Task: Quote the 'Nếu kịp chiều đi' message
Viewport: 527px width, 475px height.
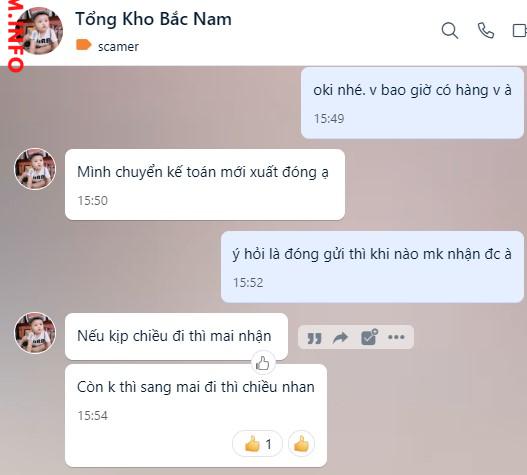Action: tap(314, 338)
